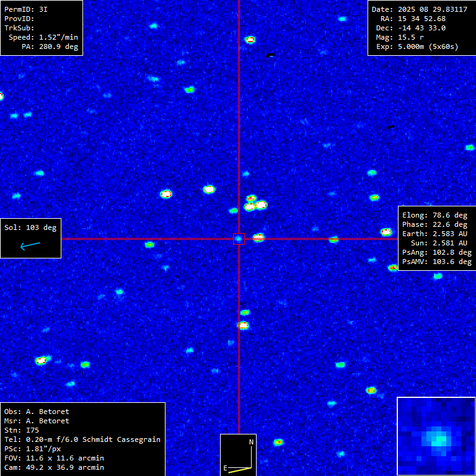Screen dimensions: 476x476
Task: Click the Speed 1.52"/min value
Action: coord(43,37)
